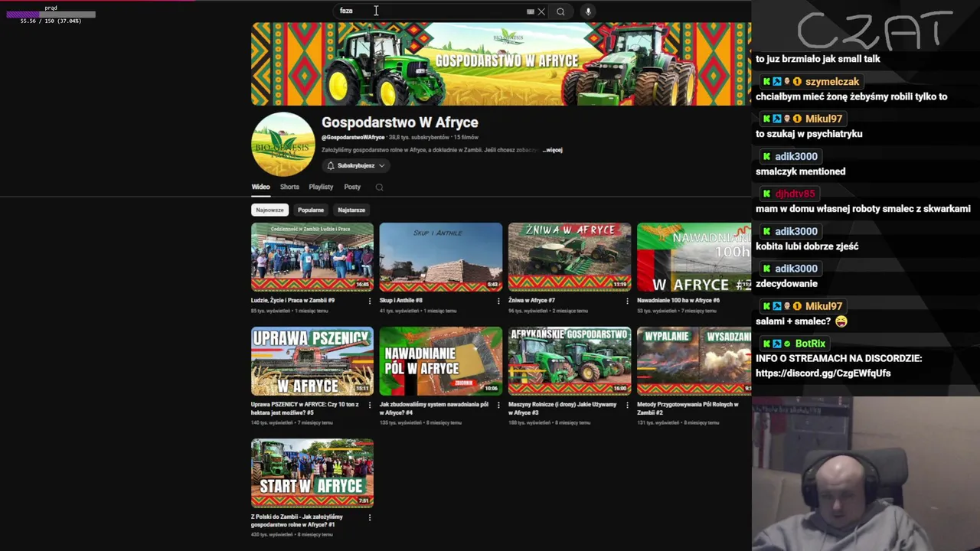Click channel name 'Gospodarstwo W Afryce' heading

(400, 122)
